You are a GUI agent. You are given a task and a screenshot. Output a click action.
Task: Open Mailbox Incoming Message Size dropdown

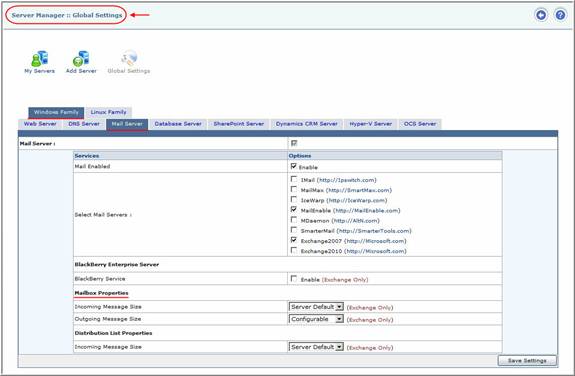point(316,307)
